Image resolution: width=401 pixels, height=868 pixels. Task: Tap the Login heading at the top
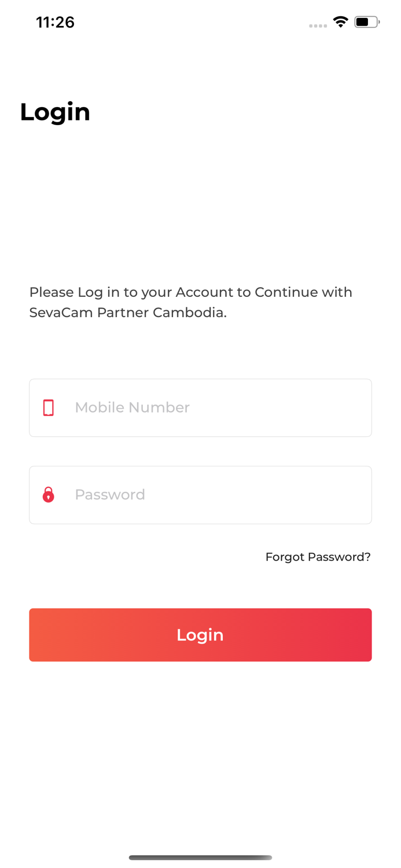55,112
